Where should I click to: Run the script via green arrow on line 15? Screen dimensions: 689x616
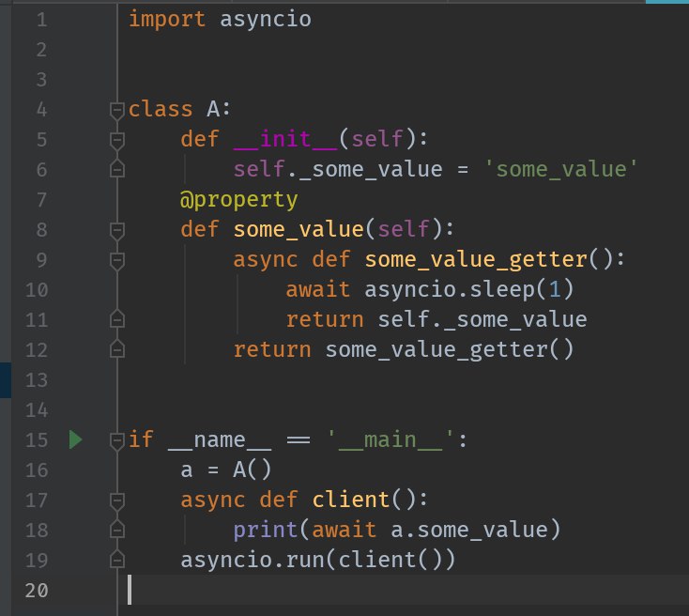76,439
